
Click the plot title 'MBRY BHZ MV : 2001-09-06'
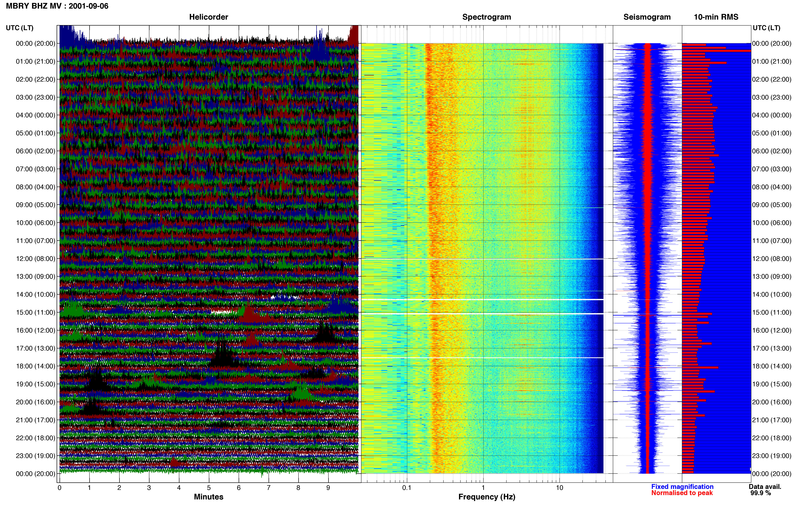tap(57, 6)
